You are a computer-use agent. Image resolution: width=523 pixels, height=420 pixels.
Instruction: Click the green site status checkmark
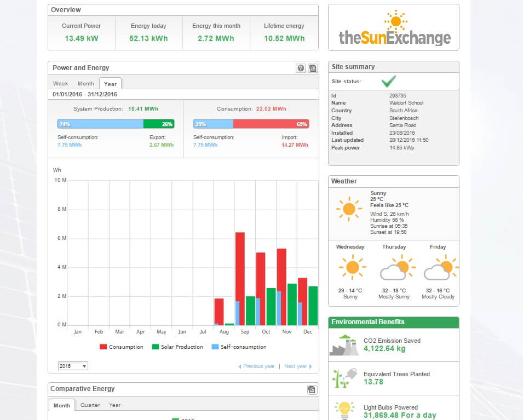pyautogui.click(x=389, y=82)
